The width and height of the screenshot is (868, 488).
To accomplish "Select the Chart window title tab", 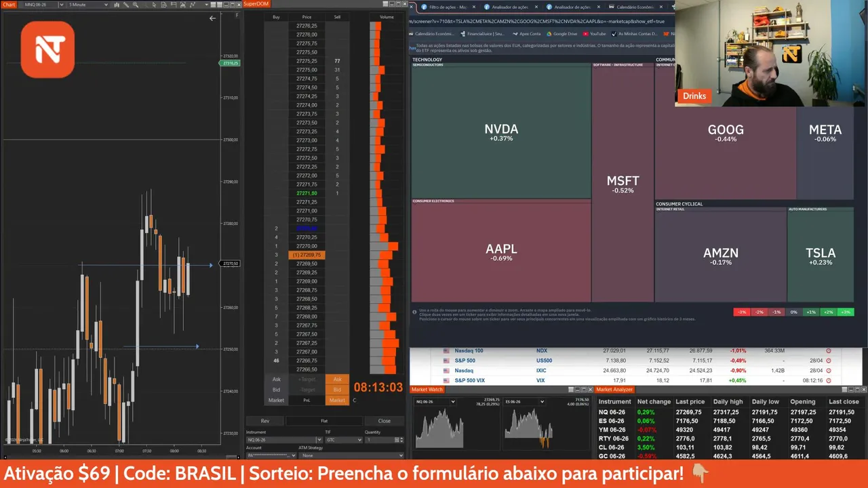I will [x=9, y=5].
